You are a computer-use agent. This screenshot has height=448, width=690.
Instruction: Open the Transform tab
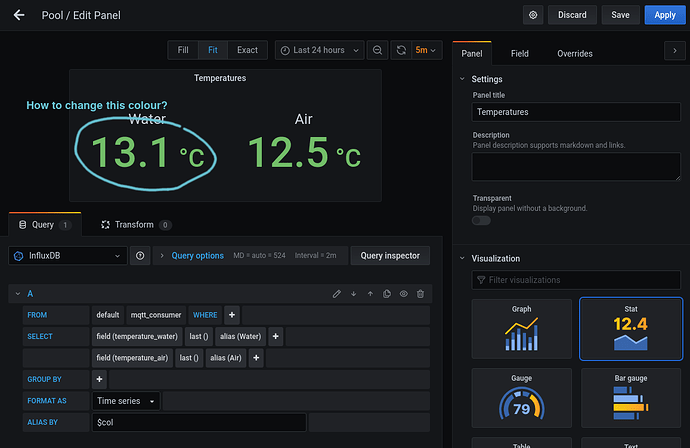[x=136, y=225]
